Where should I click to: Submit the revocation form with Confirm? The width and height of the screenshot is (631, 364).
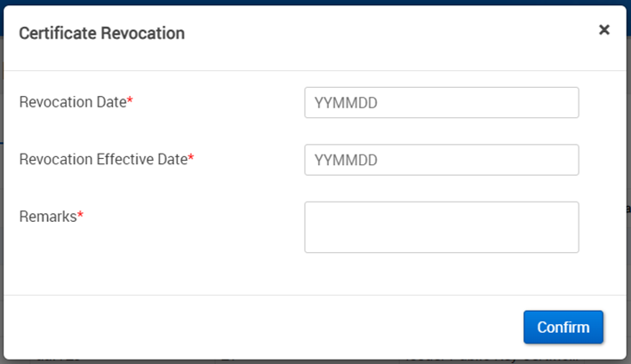[563, 327]
